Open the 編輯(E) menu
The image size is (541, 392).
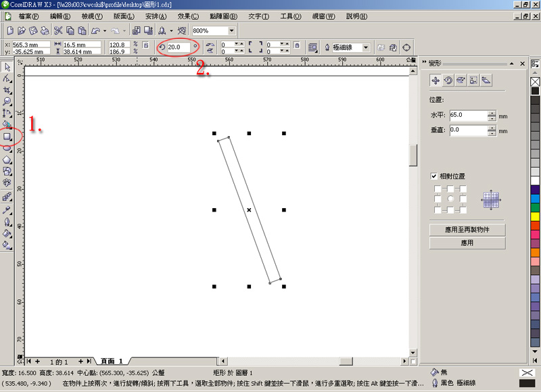click(x=60, y=16)
